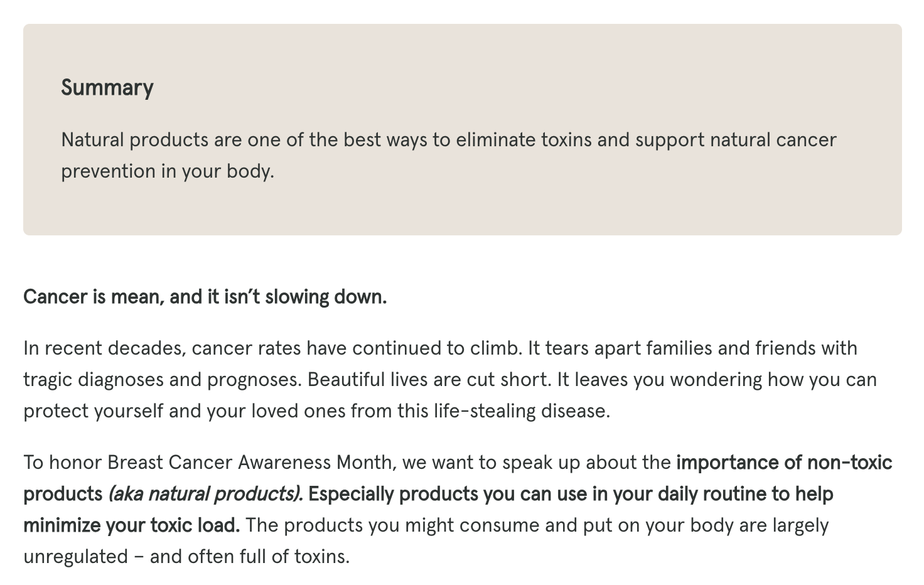Screen dimensions: 924x585
Task: Click the 'Cancer is mean' bold heading
Action: click(205, 296)
